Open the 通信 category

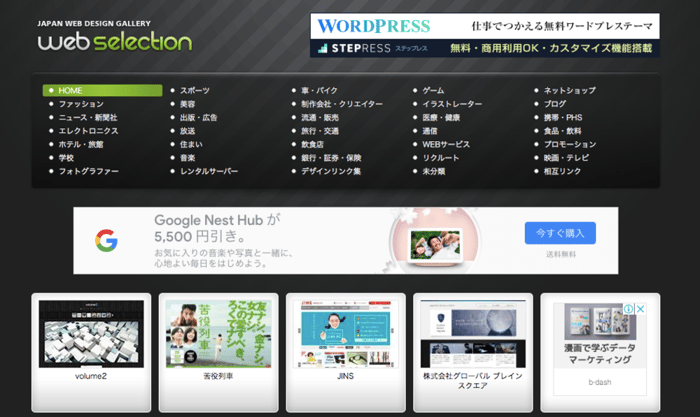pyautogui.click(x=430, y=131)
